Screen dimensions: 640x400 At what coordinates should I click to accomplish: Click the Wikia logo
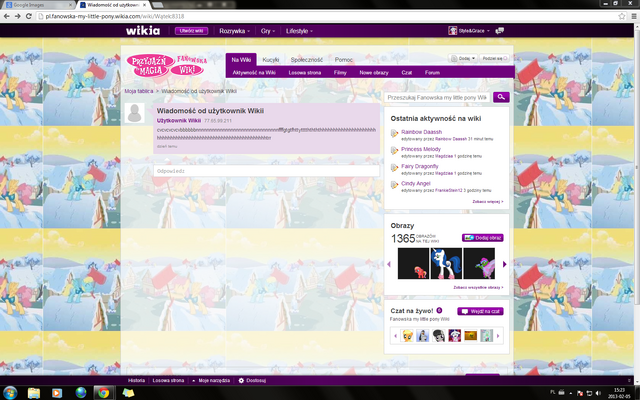143,31
